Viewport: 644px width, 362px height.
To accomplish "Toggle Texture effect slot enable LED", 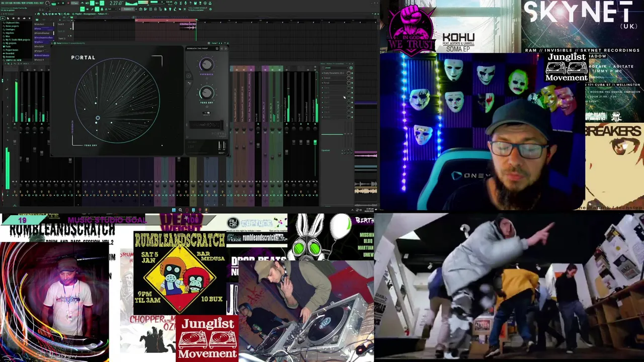I will tap(352, 78).
